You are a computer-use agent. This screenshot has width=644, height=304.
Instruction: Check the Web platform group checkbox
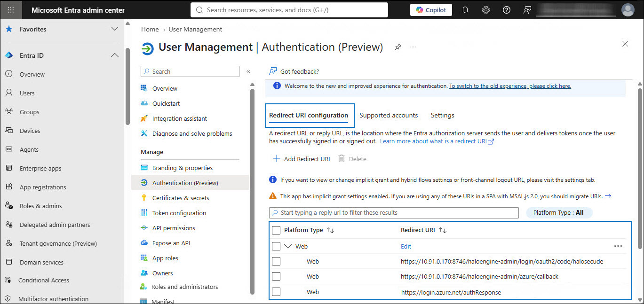point(276,246)
